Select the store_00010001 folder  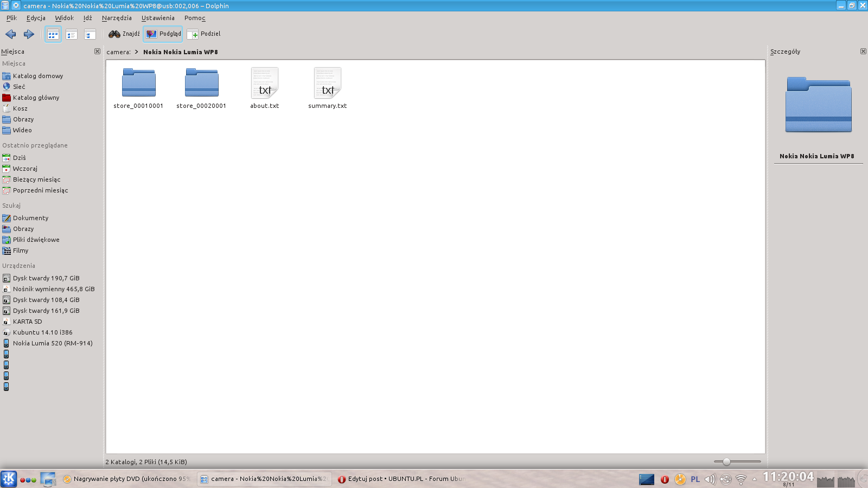click(138, 88)
